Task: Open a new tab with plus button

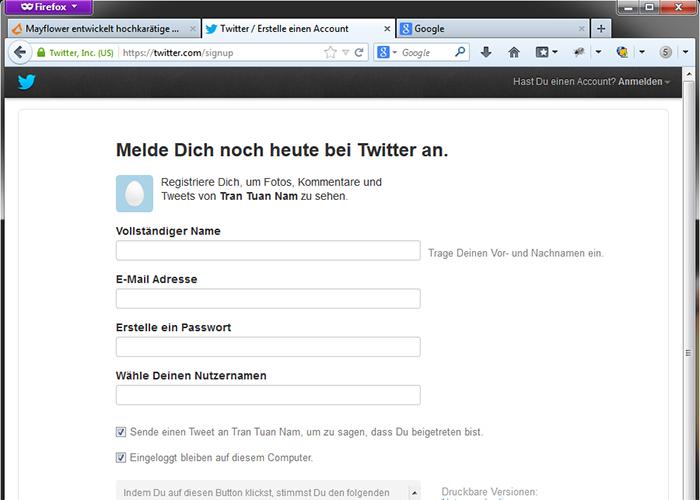Action: click(x=601, y=29)
